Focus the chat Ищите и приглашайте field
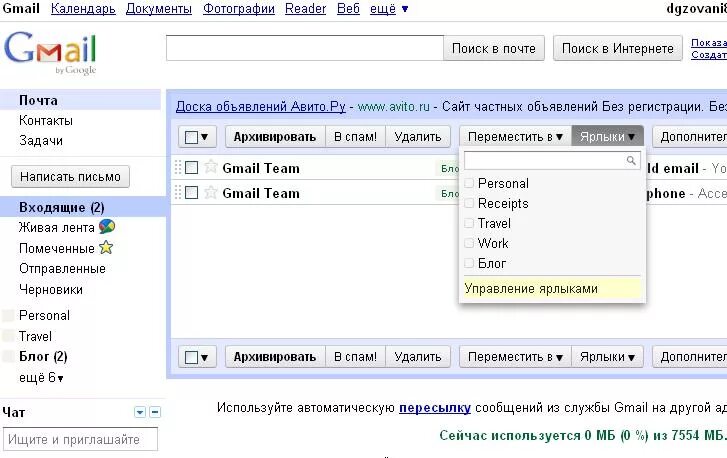727x458 pixels. (x=80, y=439)
